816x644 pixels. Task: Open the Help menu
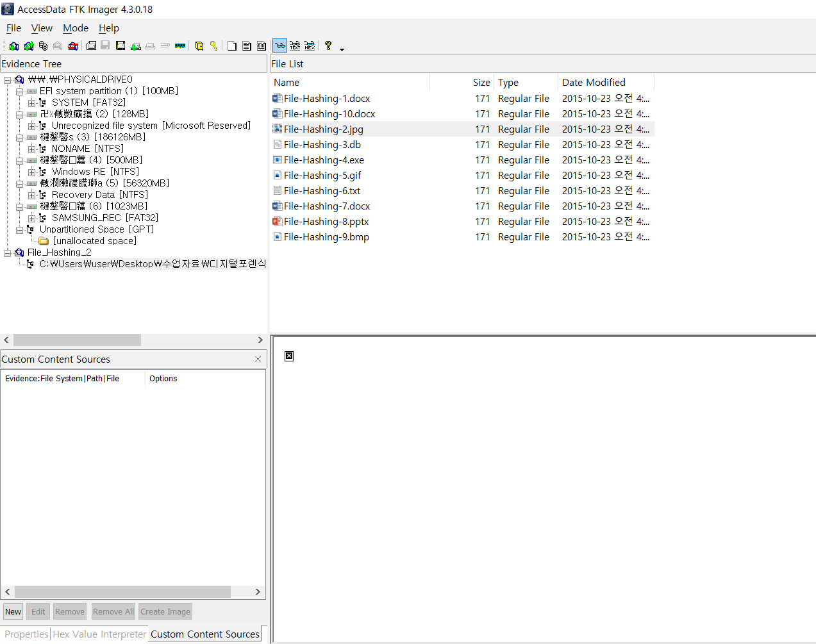coord(109,28)
